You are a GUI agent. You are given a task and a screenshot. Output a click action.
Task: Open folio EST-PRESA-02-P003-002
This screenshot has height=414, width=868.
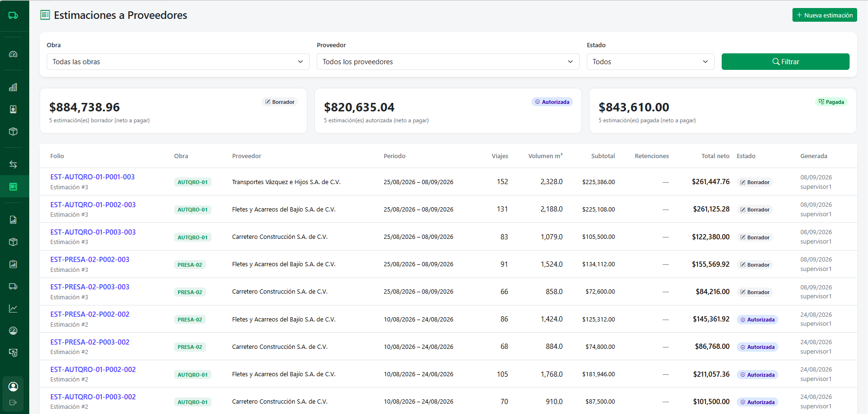(90, 342)
